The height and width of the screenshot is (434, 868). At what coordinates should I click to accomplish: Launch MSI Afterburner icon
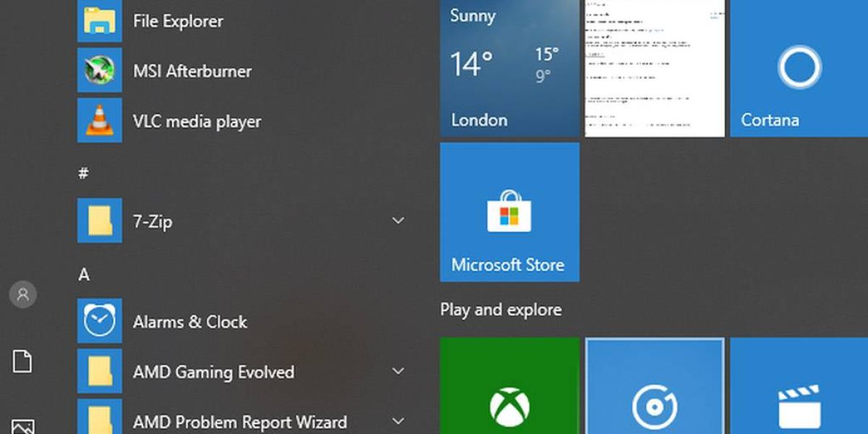coord(100,70)
